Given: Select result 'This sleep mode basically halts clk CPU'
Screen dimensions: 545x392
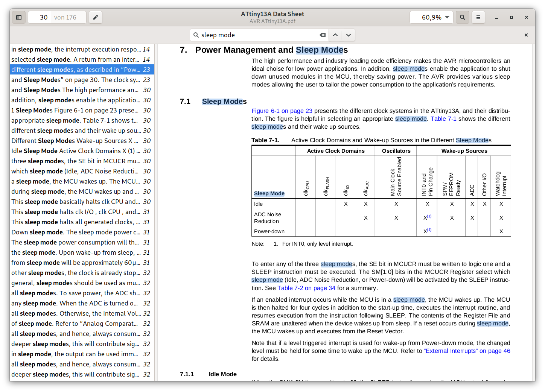Looking at the screenshot, I should tap(82, 202).
